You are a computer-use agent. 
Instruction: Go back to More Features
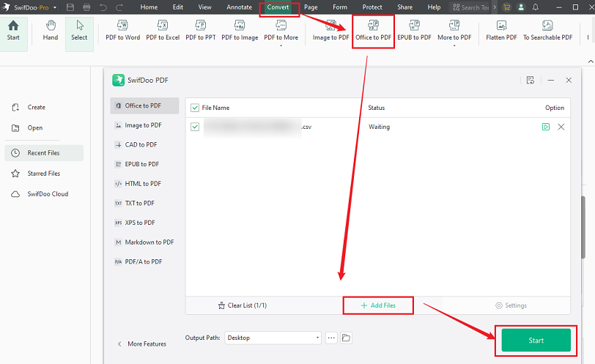142,344
